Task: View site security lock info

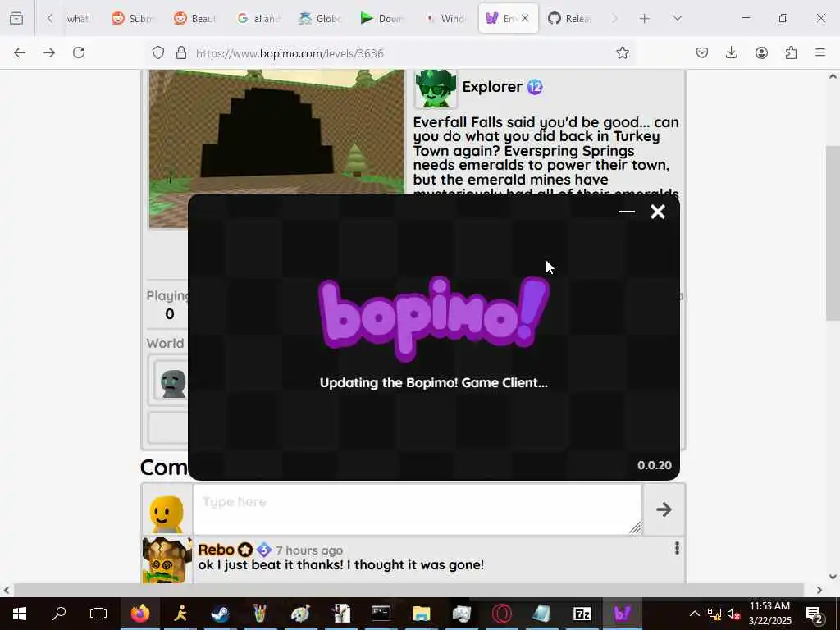Action: [181, 52]
